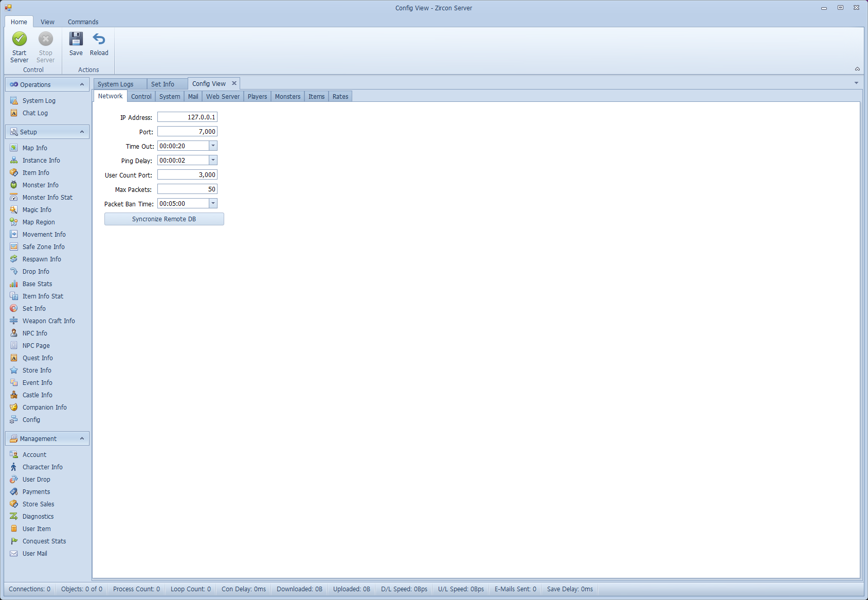The image size is (868, 600).
Task: Switch to the Commands ribbon tab
Action: [83, 22]
